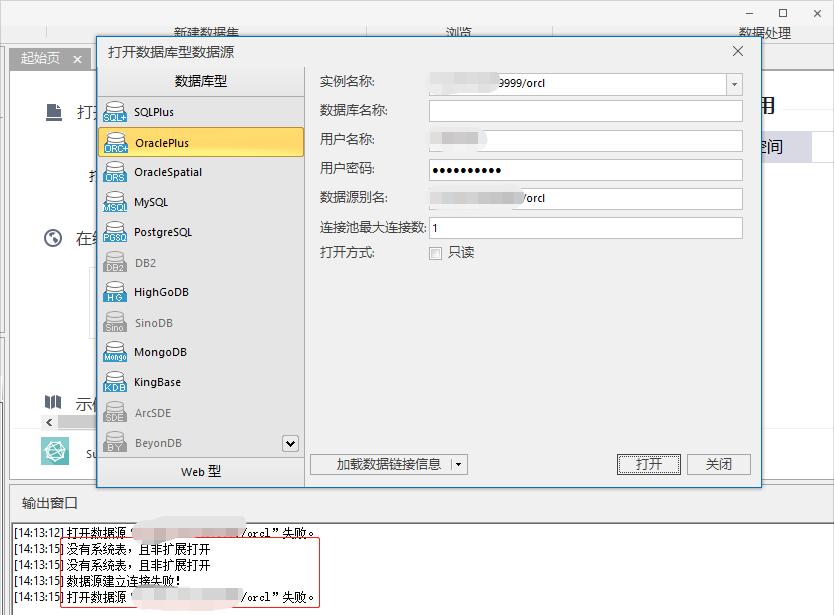Click the 14:13:12 打开数据源 log line
Image resolution: width=834 pixels, height=615 pixels.
click(164, 533)
